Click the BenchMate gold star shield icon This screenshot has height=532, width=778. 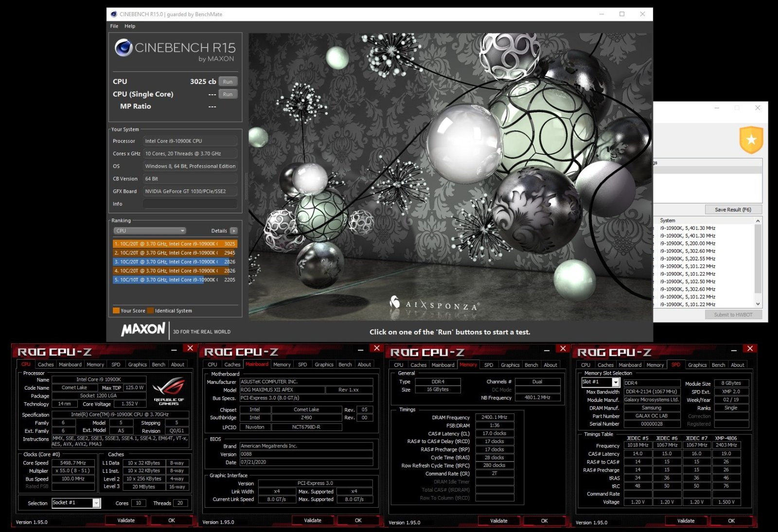751,140
